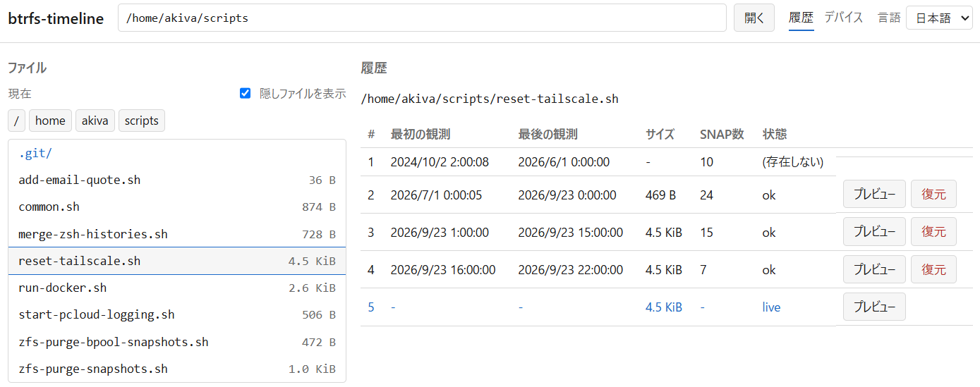Click the 469 B size cell
Viewport: 980px width, 387px height.
pos(660,195)
